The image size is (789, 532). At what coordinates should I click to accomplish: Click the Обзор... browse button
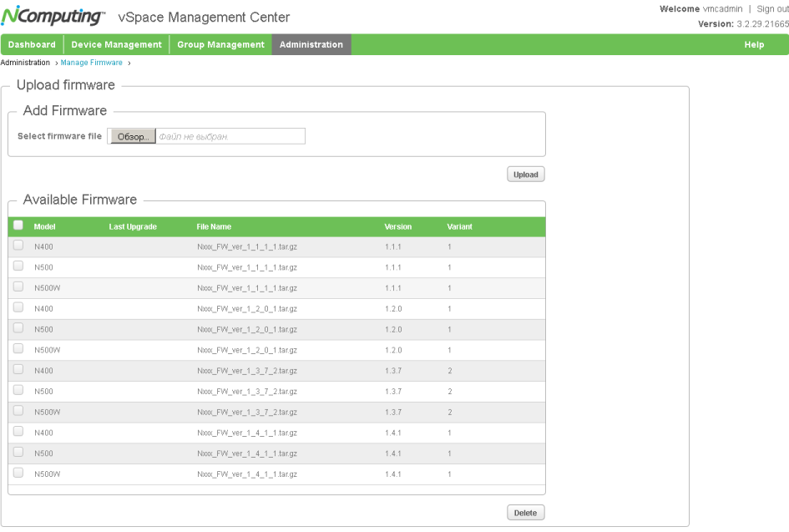[x=133, y=136]
